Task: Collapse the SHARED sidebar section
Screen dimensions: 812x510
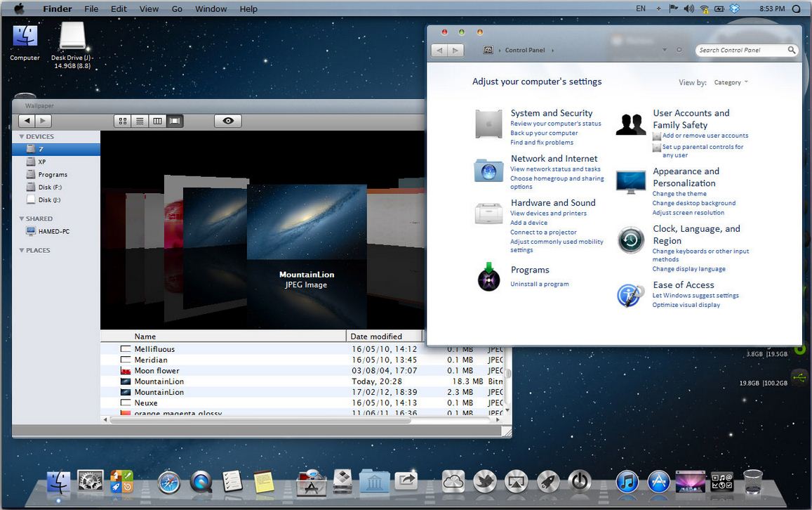Action: (x=22, y=218)
